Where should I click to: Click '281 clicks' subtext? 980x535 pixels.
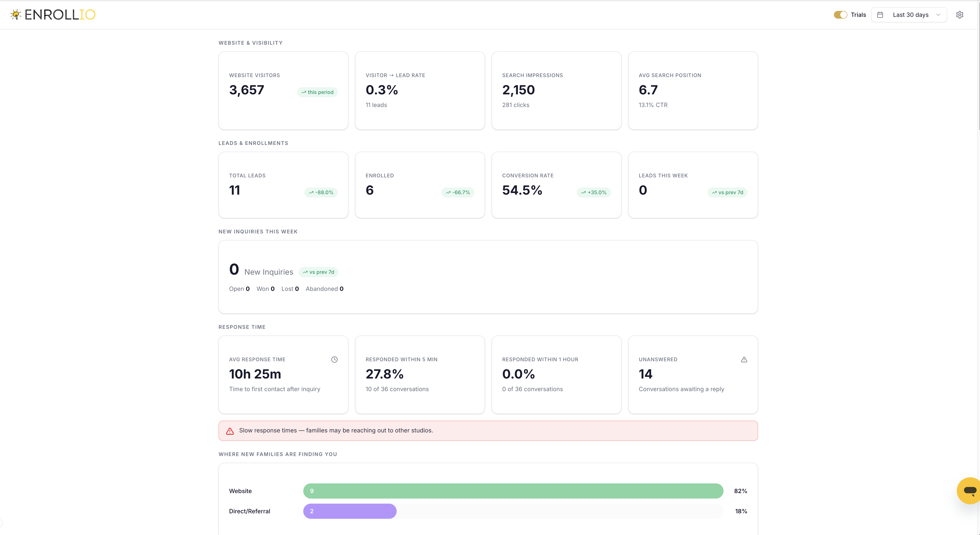click(x=516, y=105)
